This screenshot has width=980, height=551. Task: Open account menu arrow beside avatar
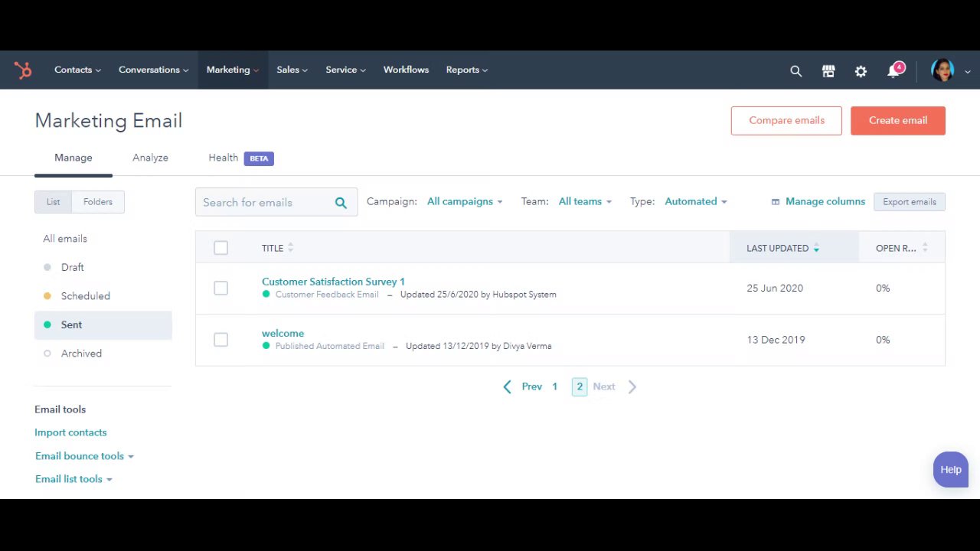tap(967, 71)
